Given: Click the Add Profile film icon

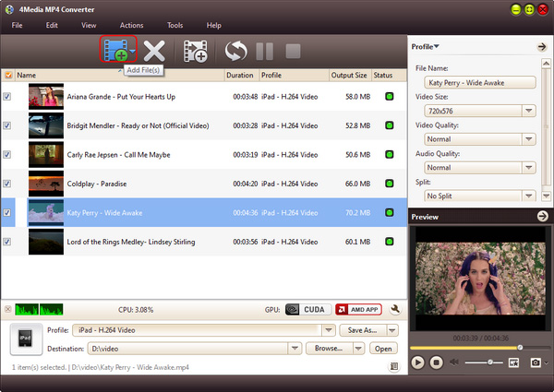Looking at the screenshot, I should [x=195, y=51].
